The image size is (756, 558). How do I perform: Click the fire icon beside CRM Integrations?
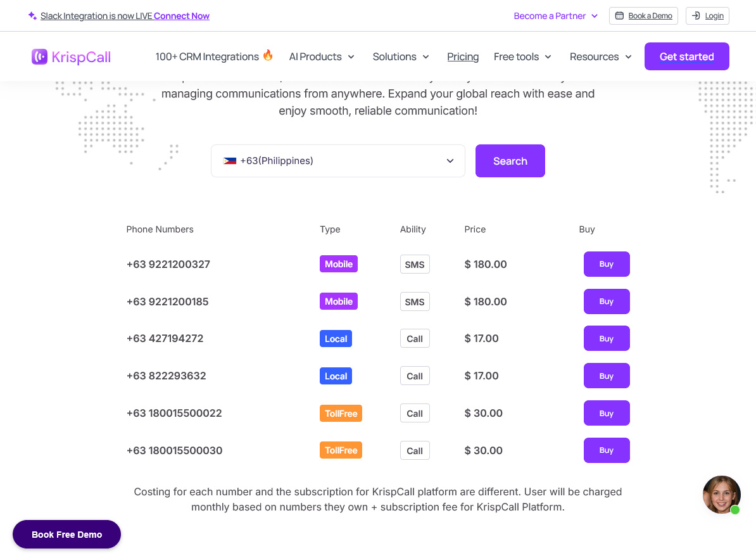click(x=268, y=56)
